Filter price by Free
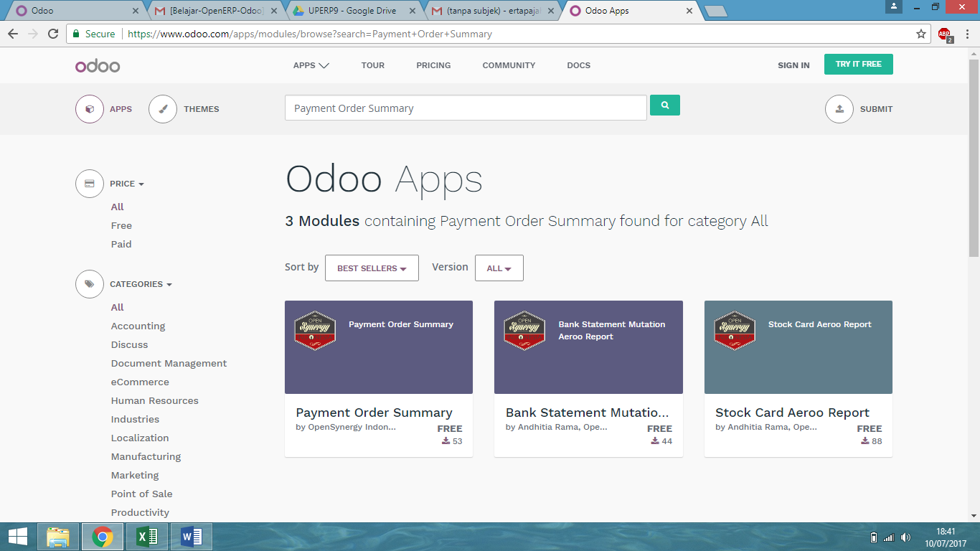 [x=121, y=225]
